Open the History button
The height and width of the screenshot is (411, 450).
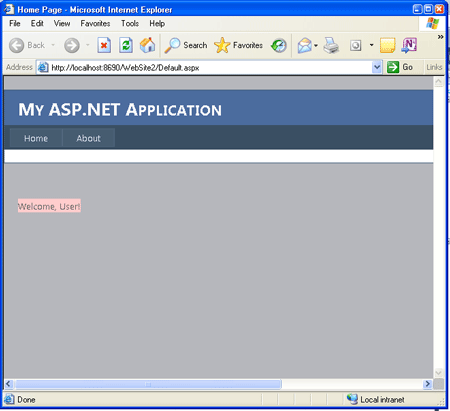point(279,45)
